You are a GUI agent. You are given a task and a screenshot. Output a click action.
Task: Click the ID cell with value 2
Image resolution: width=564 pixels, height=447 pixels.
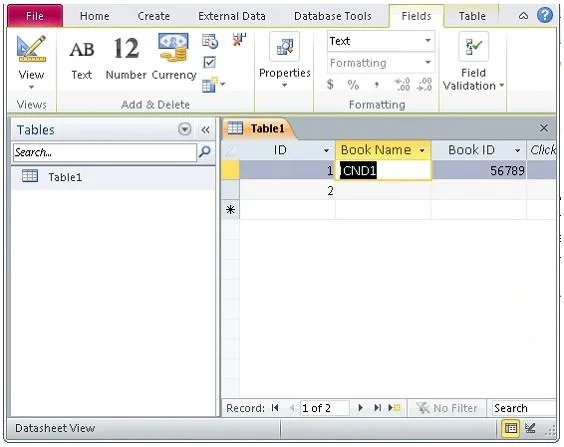tap(287, 190)
